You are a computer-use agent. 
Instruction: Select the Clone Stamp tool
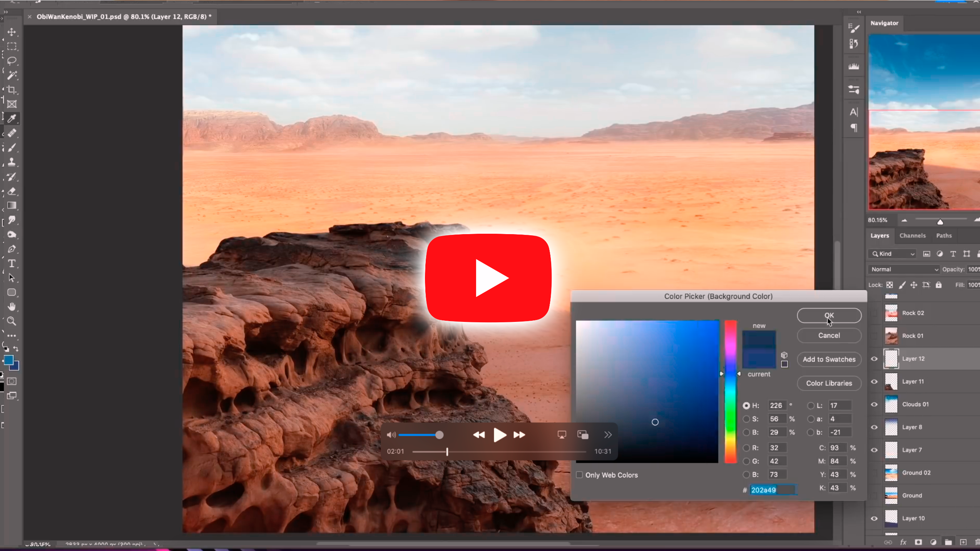[x=12, y=162]
